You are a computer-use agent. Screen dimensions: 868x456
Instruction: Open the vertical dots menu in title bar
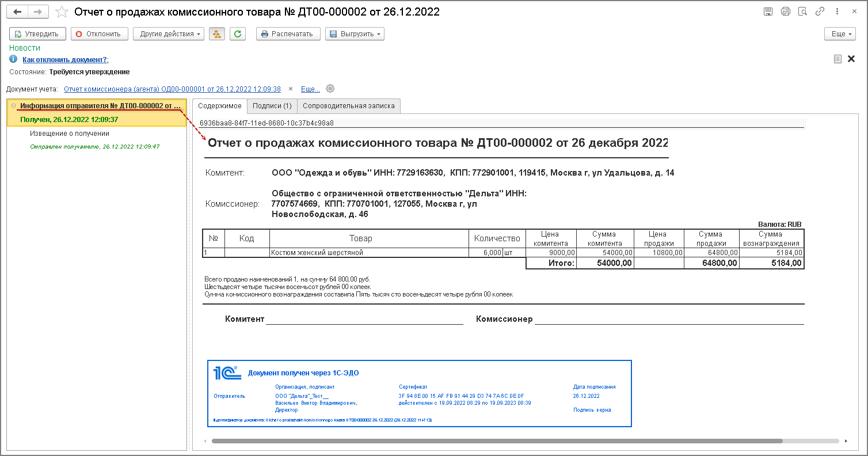point(836,11)
